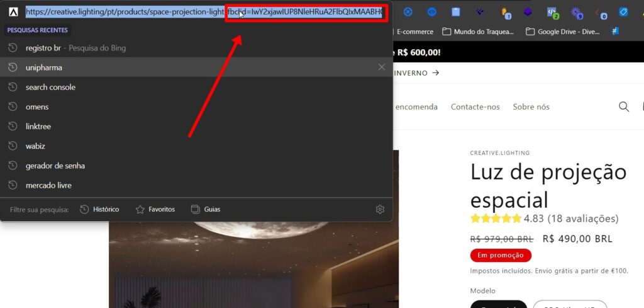Click the purple layered cube extension icon
644x308 pixels.
pyautogui.click(x=528, y=13)
